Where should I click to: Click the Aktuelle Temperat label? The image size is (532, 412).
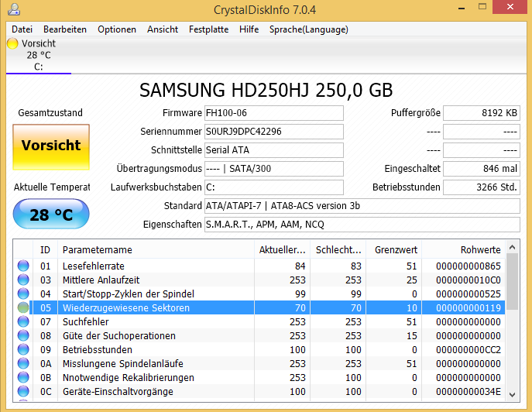[52, 187]
